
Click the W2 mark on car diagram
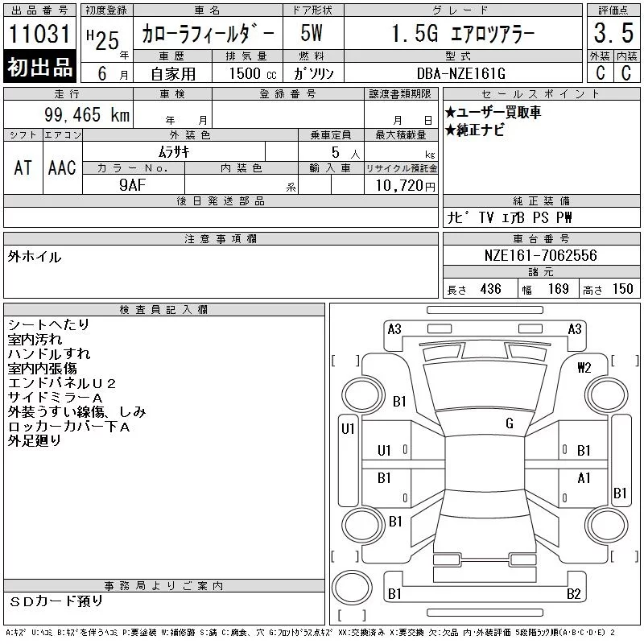(x=584, y=367)
